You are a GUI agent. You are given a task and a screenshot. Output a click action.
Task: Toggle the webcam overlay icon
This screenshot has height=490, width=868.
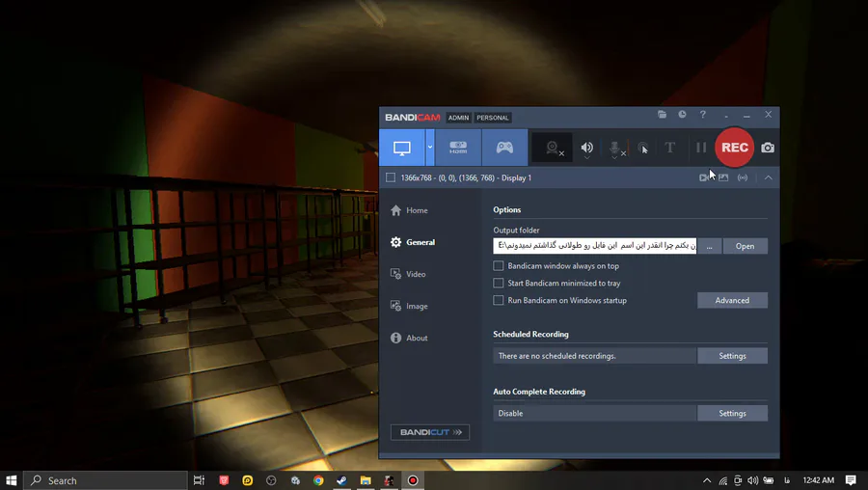554,148
